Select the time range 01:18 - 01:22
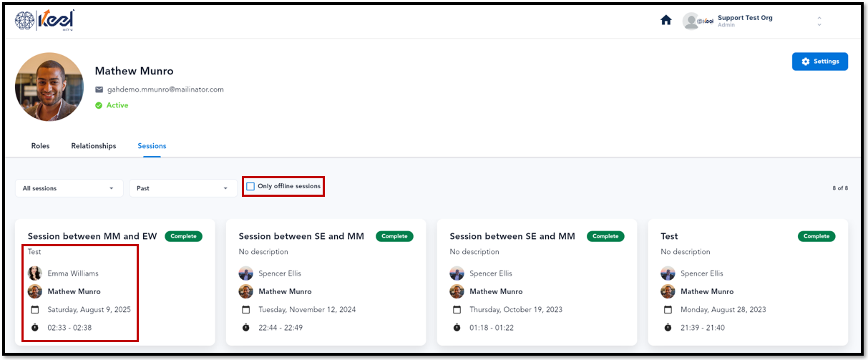 (x=492, y=328)
